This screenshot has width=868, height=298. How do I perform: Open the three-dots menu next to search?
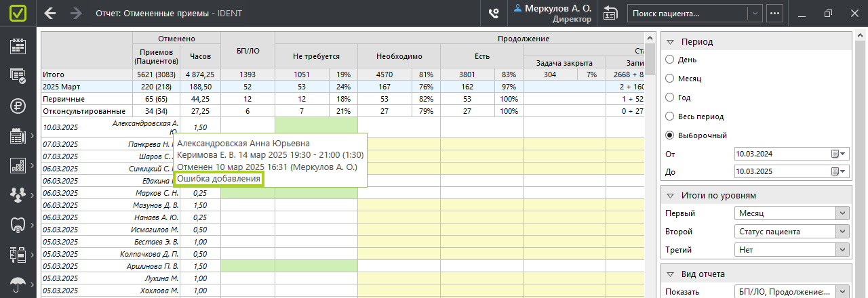774,13
